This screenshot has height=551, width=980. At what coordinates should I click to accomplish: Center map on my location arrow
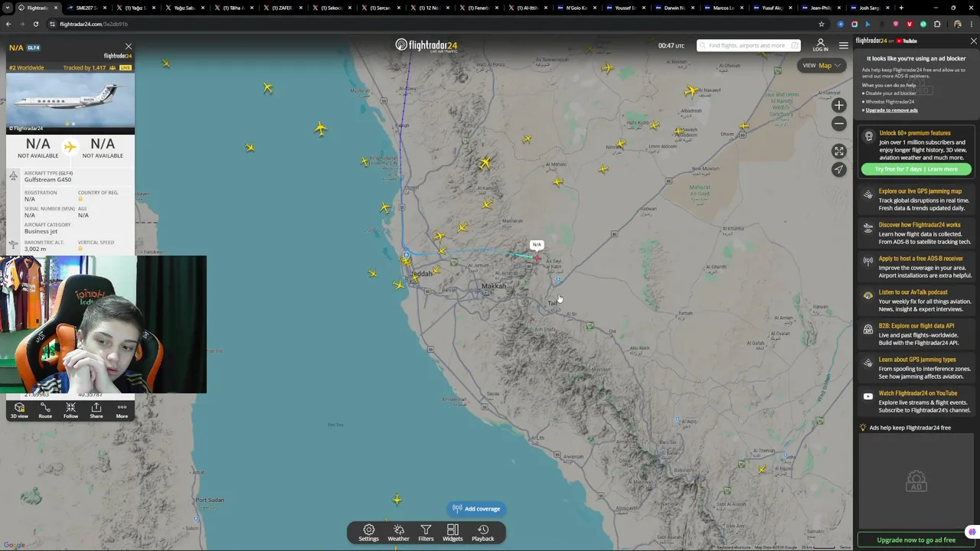[839, 169]
